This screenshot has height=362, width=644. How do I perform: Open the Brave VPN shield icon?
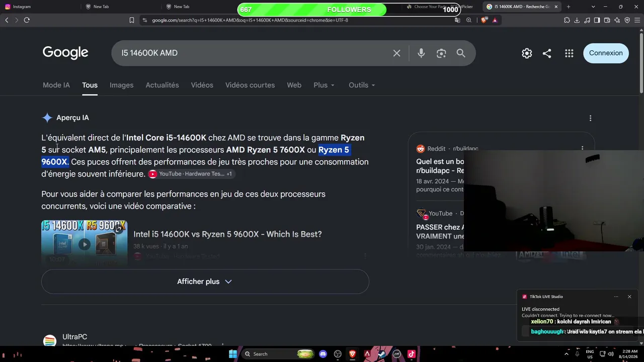click(x=627, y=20)
